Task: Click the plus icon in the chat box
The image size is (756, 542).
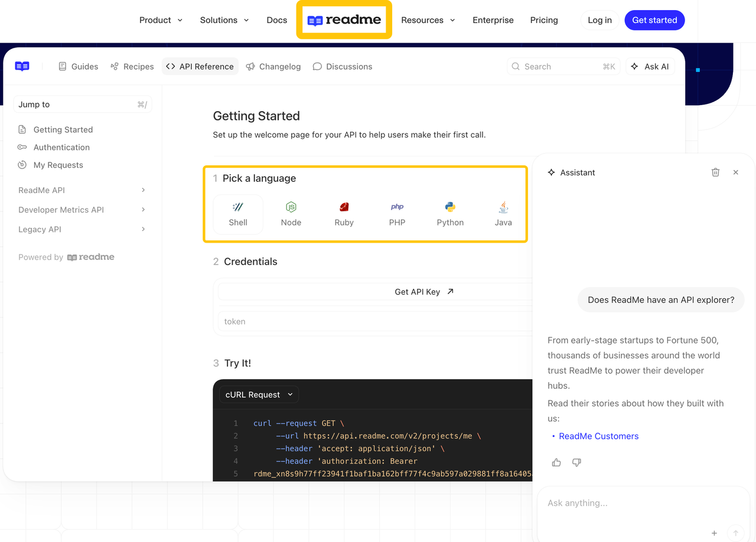Action: click(714, 533)
